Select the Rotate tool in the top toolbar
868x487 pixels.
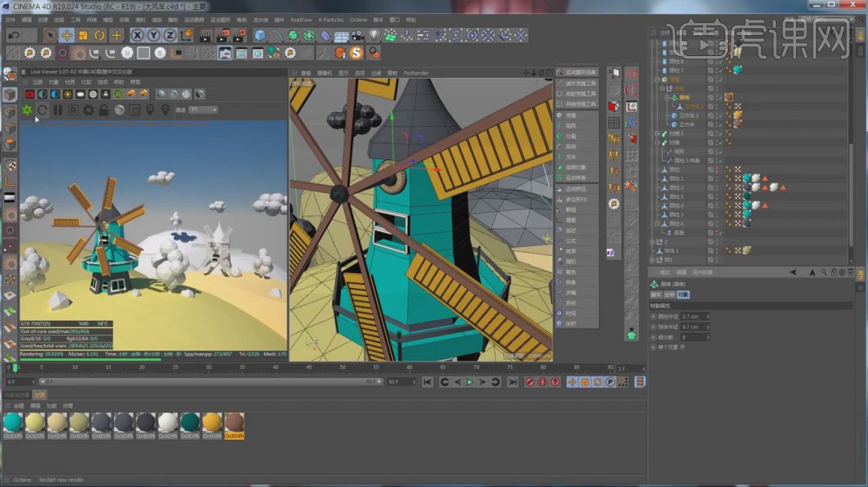click(x=99, y=35)
